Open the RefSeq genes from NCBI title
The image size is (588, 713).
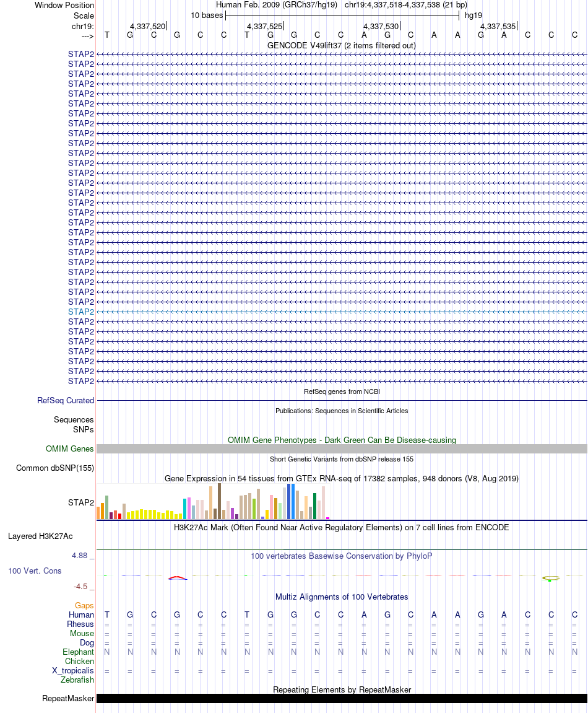[x=342, y=391]
